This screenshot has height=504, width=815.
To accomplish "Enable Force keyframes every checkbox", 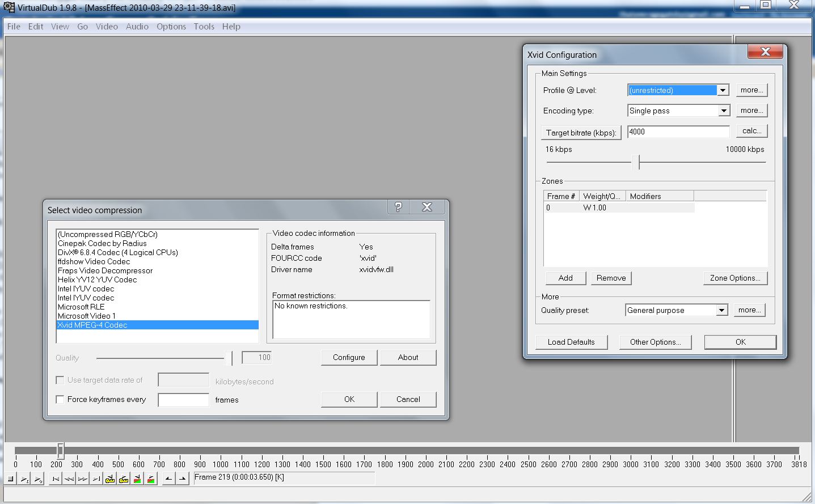I will pos(60,399).
